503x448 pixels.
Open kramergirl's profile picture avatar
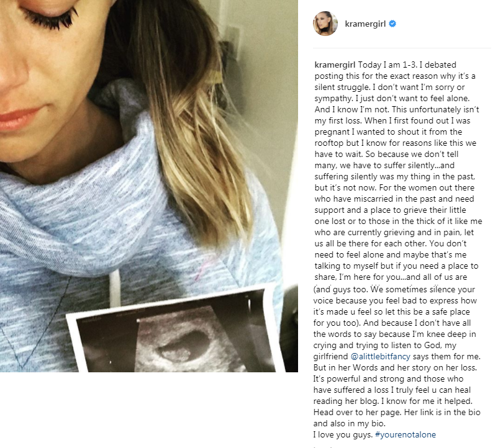coord(325,24)
